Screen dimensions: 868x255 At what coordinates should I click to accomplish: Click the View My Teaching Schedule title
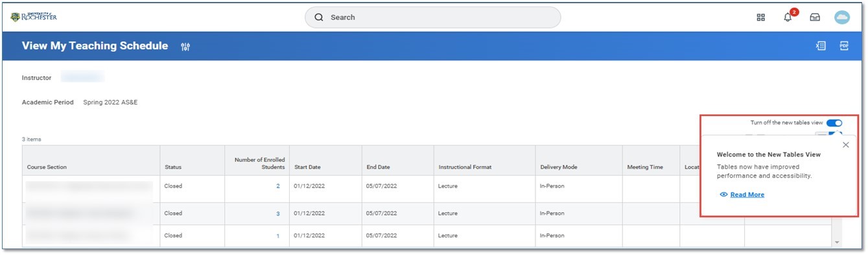point(95,46)
